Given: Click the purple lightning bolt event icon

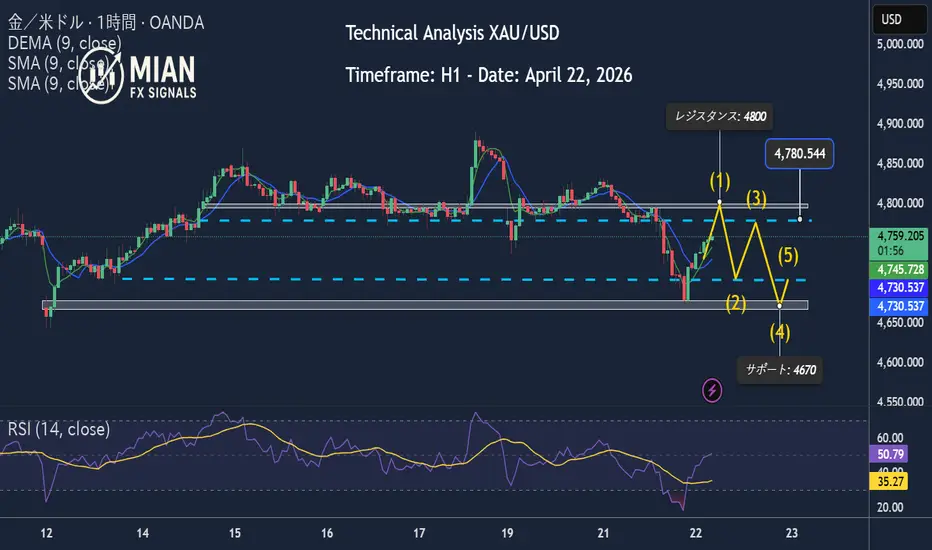Looking at the screenshot, I should coord(711,391).
